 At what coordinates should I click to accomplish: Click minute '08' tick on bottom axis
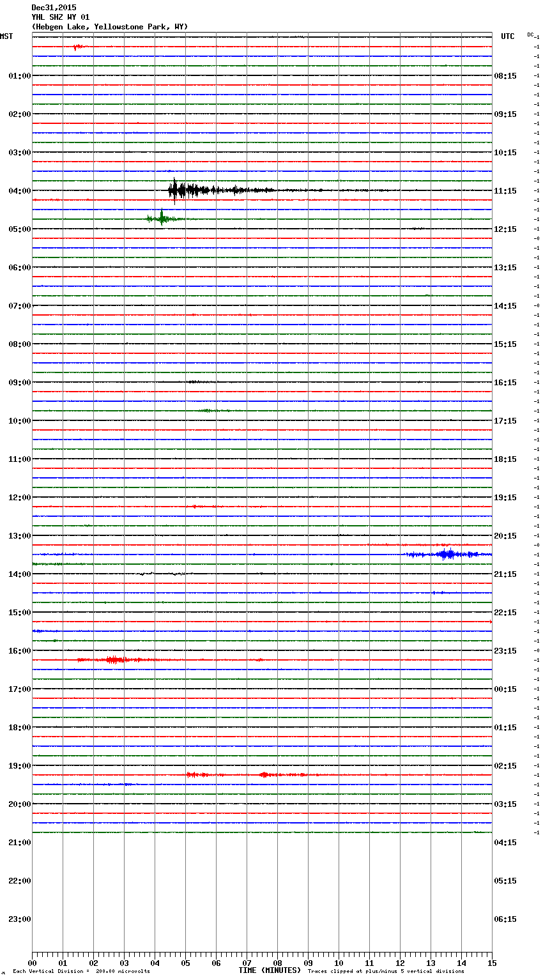click(x=277, y=963)
